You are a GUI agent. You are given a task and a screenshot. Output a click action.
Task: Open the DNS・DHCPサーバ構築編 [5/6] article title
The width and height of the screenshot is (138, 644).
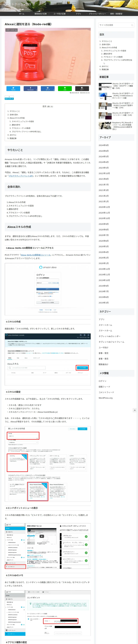[x=123, y=86]
